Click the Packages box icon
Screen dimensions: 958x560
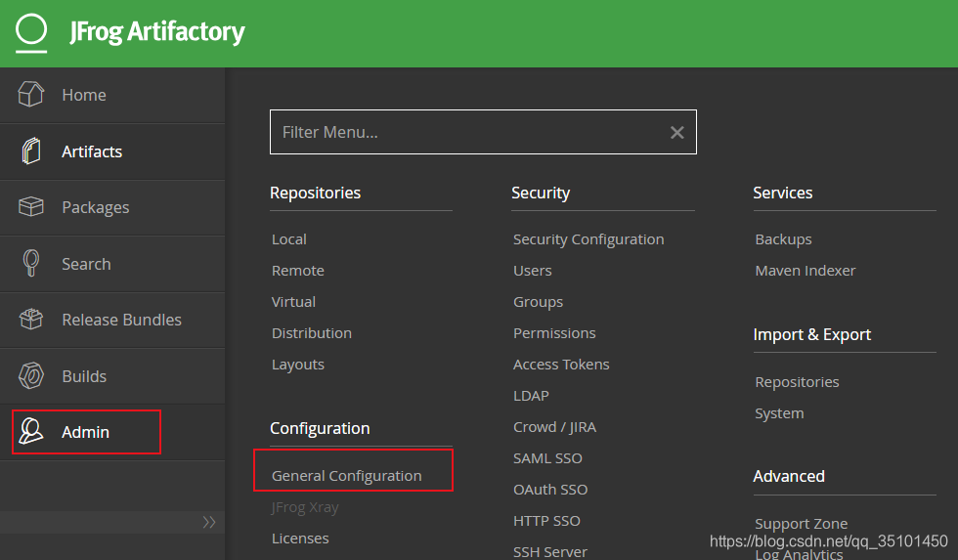click(30, 207)
